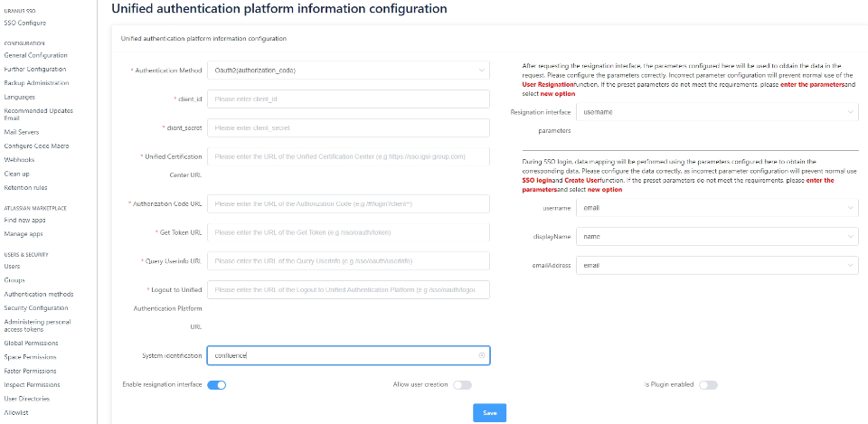Open Global Permissions in sidebar

tap(32, 343)
